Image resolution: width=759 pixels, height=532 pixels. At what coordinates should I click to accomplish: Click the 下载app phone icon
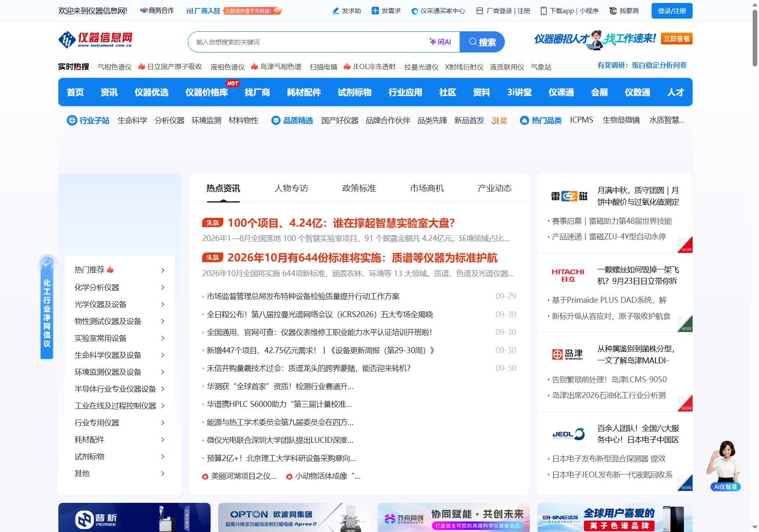pos(544,11)
